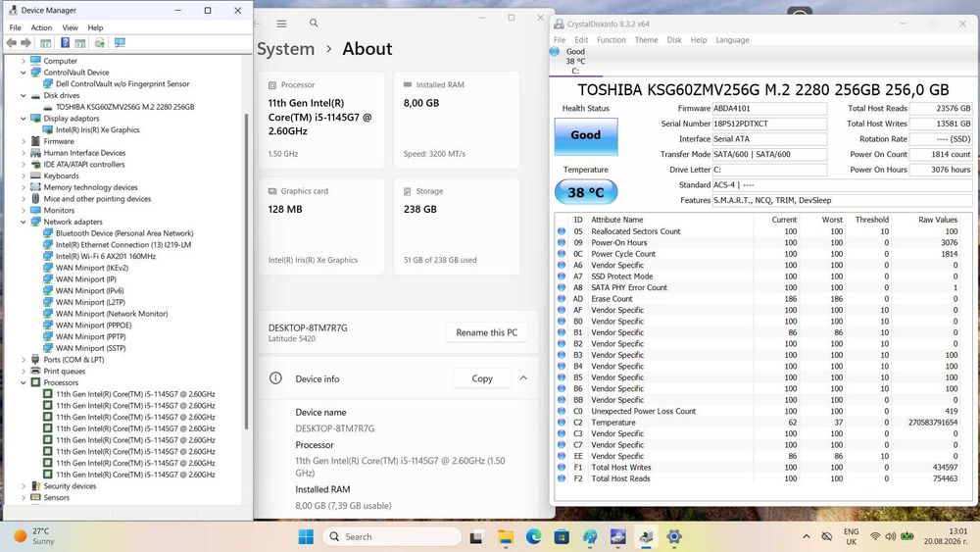The width and height of the screenshot is (980, 552).
Task: Open Language menu in CrystalDiskInfo
Action: click(x=732, y=40)
